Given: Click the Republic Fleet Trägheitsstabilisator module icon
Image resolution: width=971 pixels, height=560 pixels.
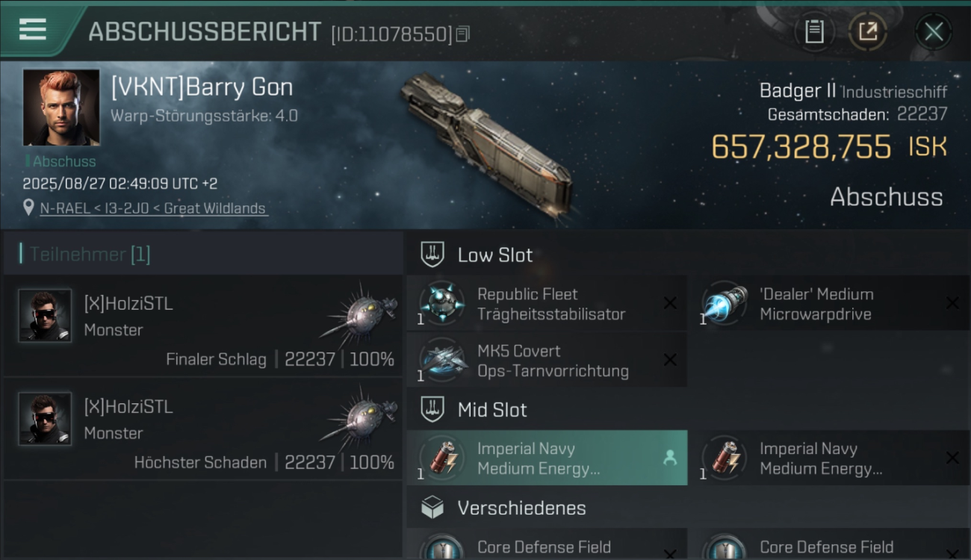Looking at the screenshot, I should click(441, 303).
